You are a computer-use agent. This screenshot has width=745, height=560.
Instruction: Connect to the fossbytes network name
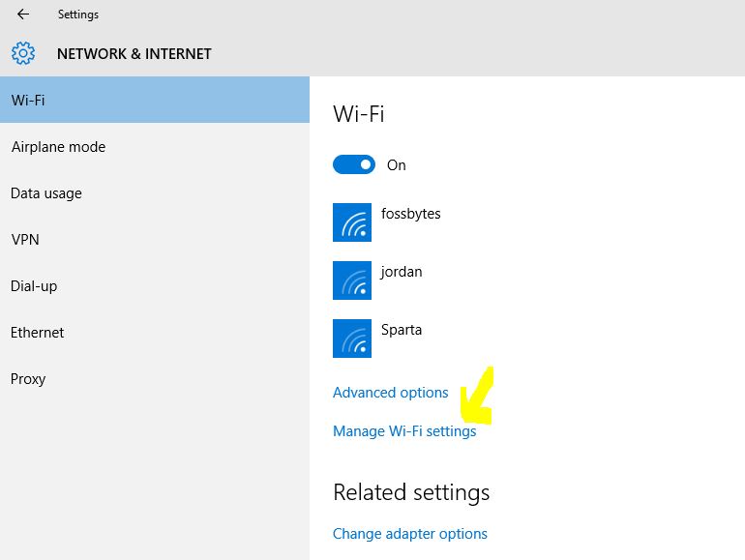coord(411,214)
